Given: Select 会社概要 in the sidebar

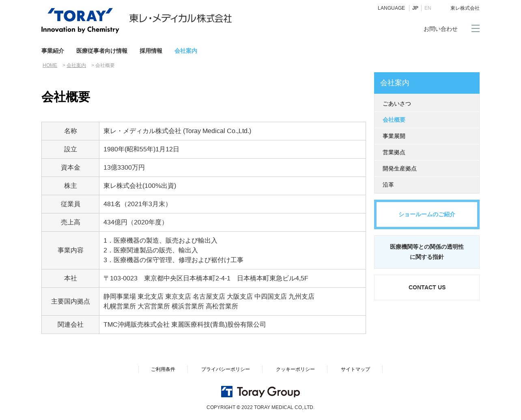Looking at the screenshot, I should coord(427,120).
